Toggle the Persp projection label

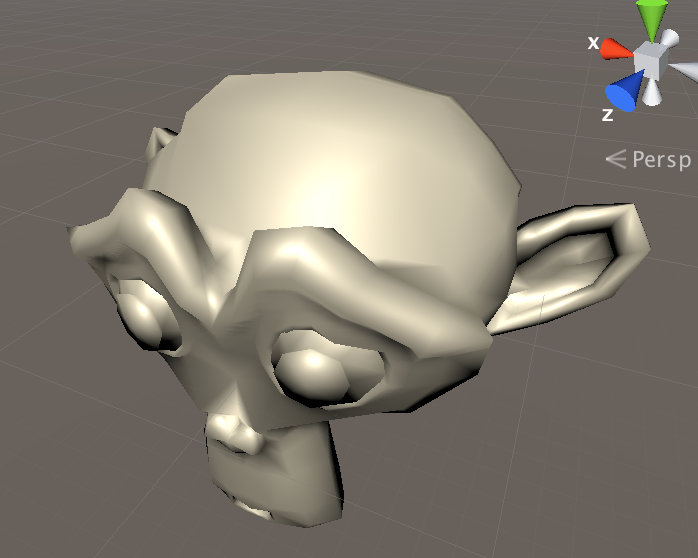pyautogui.click(x=649, y=159)
